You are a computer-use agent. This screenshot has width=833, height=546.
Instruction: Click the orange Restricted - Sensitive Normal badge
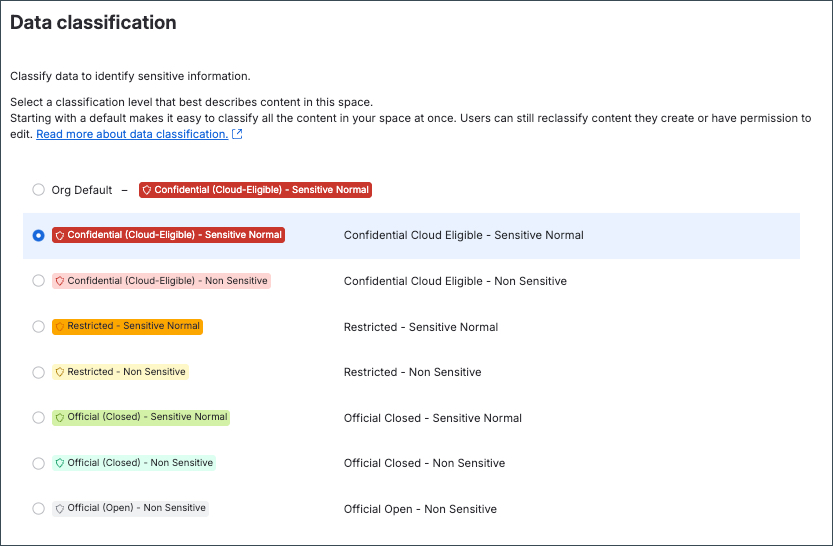coord(128,326)
